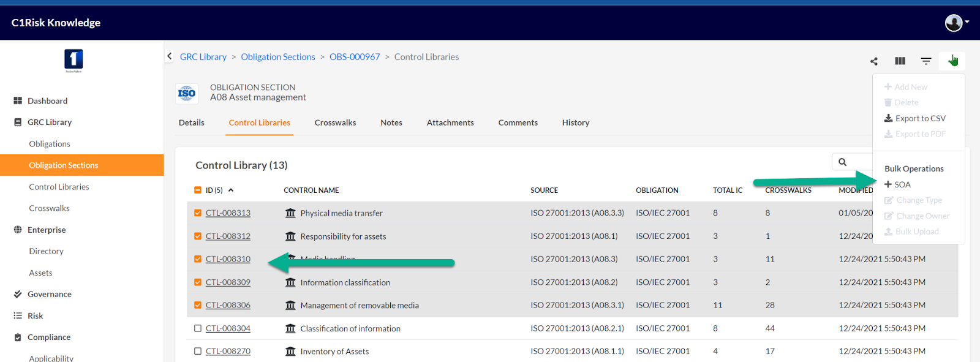Open control CTL-008313 link
This screenshot has height=362, width=980.
pyautogui.click(x=228, y=213)
